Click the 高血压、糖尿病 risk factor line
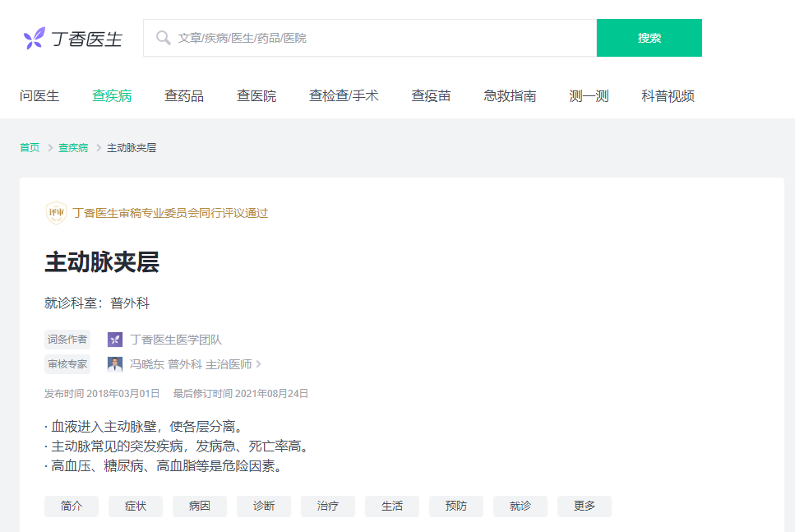This screenshot has width=795, height=532. pyautogui.click(x=164, y=465)
